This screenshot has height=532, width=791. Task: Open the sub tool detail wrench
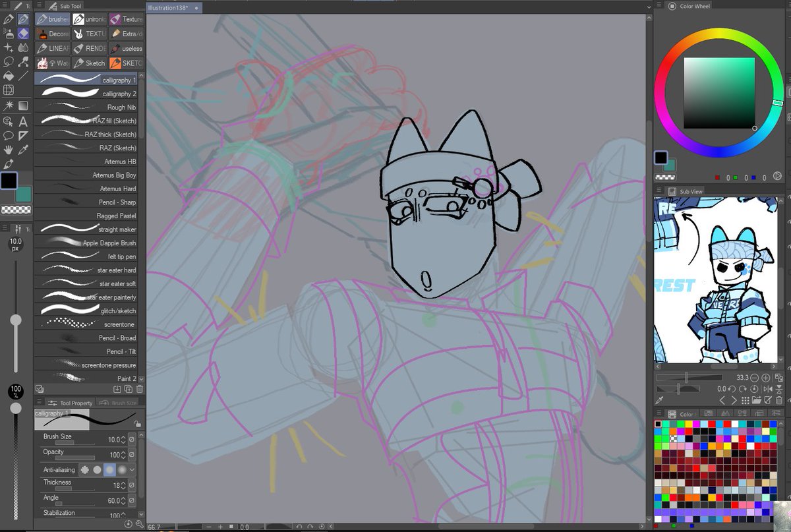tap(140, 523)
